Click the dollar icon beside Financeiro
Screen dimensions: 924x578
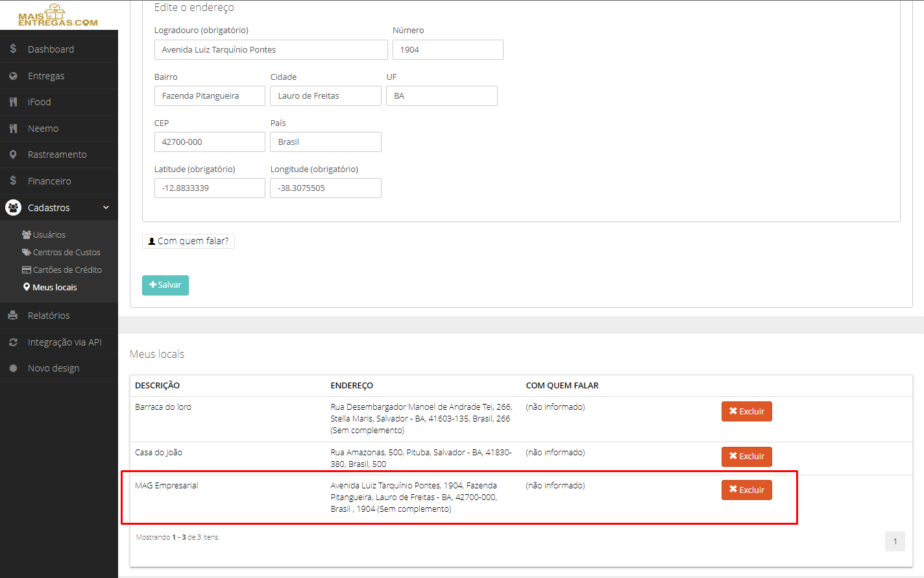[x=13, y=181]
